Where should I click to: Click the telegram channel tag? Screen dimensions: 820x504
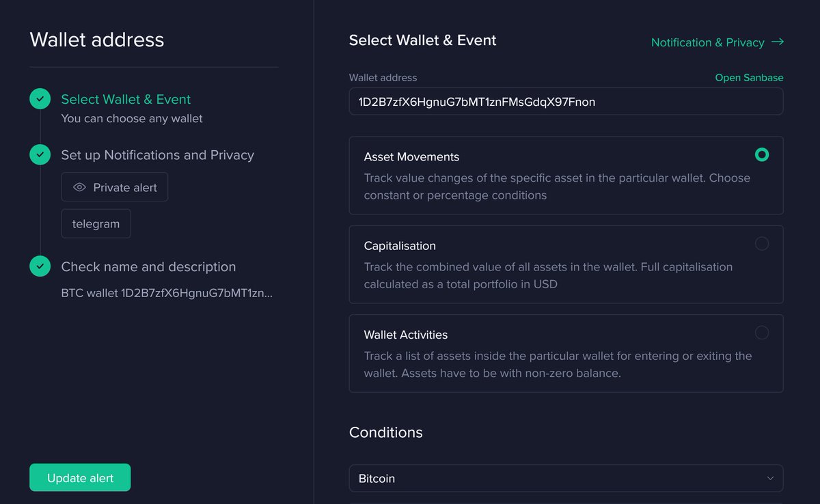[96, 224]
